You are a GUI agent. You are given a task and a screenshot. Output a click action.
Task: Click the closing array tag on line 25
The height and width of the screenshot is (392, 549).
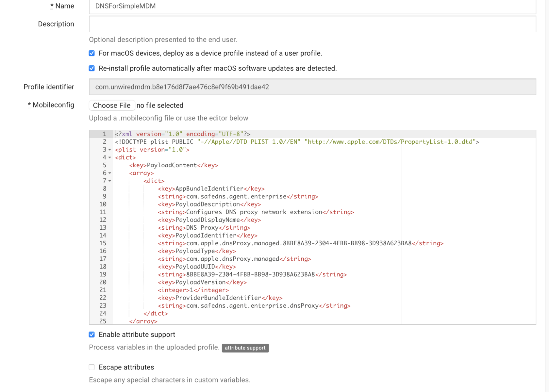(x=143, y=321)
